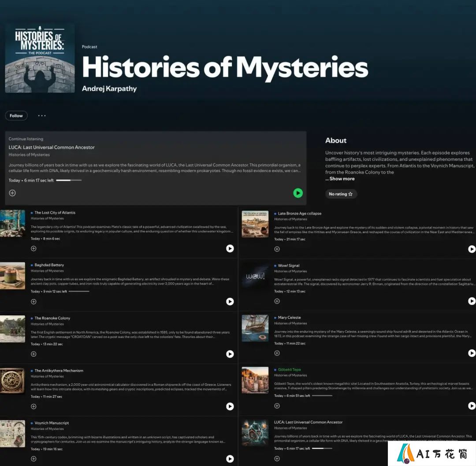Play The Antikythera Mechanism episode
This screenshot has height=466, width=476.
[x=230, y=406]
